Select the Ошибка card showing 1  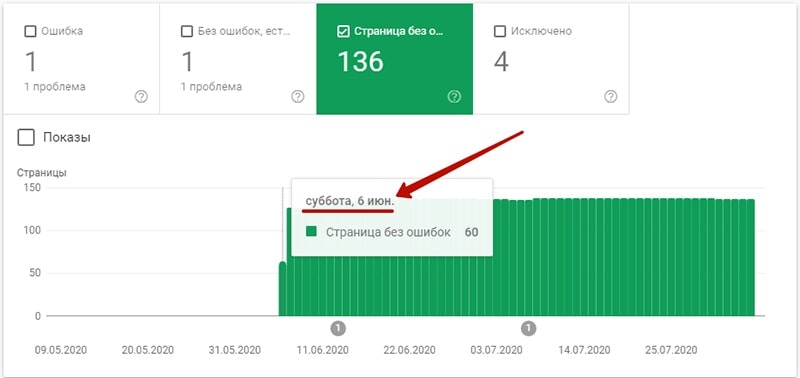82,59
